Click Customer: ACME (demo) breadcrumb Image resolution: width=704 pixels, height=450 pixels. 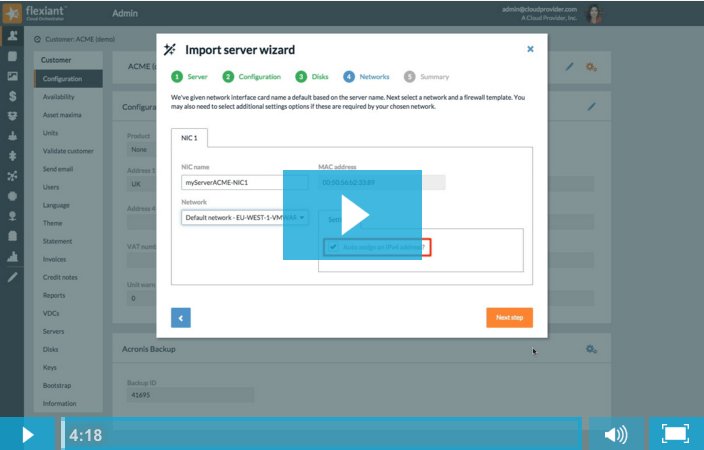[80, 40]
